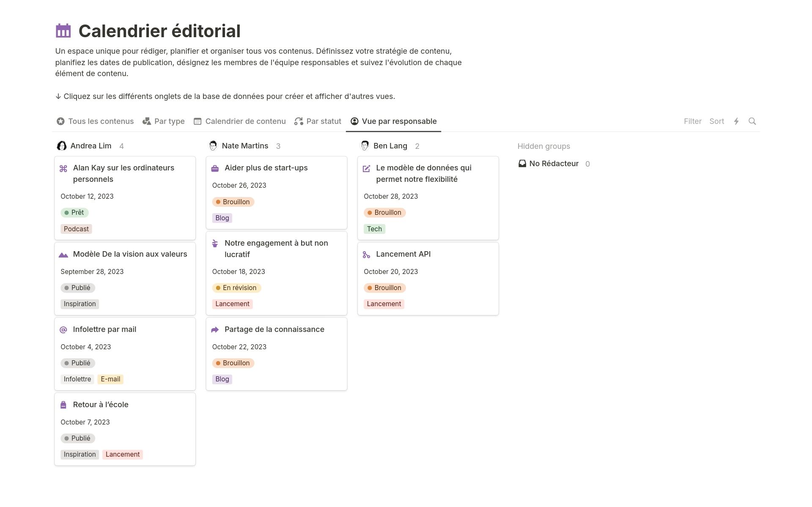Click the calendar icon beside the page title

click(x=63, y=30)
